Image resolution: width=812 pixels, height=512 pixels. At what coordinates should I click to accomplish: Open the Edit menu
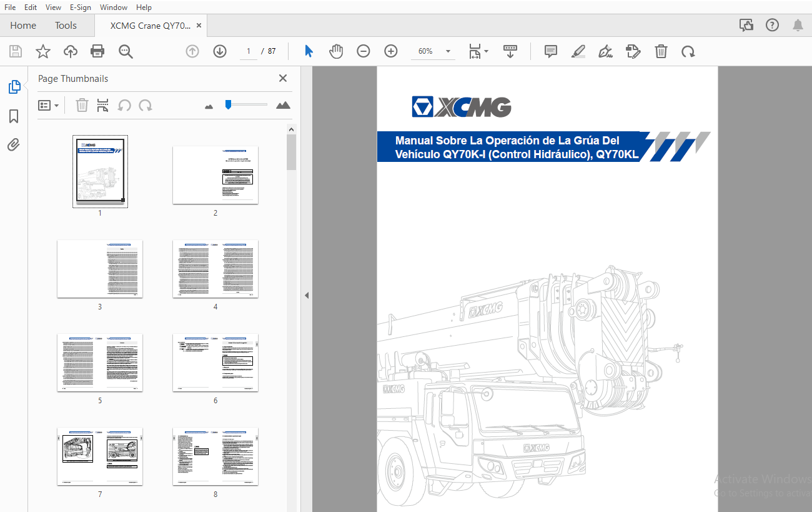click(30, 8)
